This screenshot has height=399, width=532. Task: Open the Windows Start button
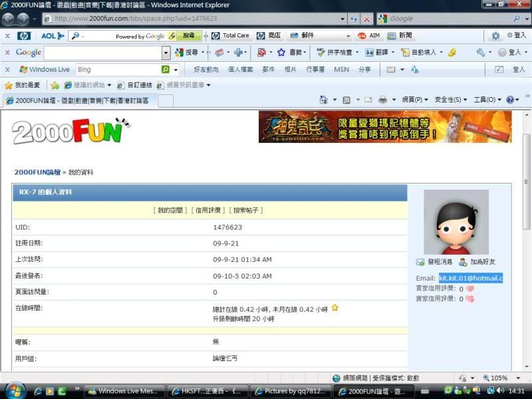point(14,390)
